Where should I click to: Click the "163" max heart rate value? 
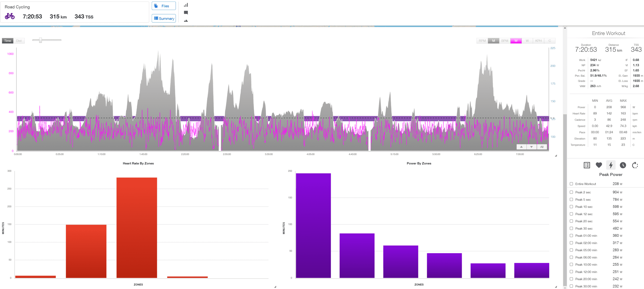pos(623,113)
